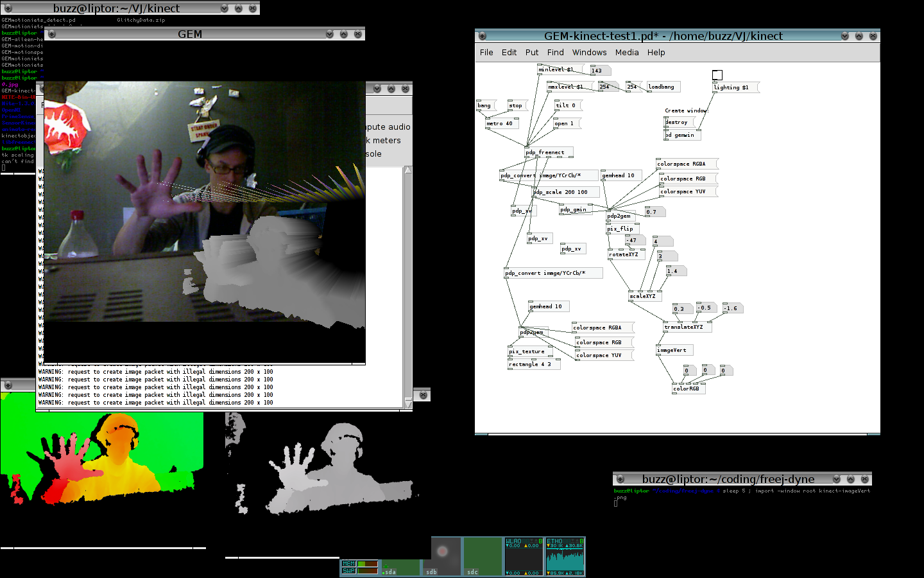Click the ETH0 network monitor applet
Image resolution: width=924 pixels, height=578 pixels.
565,557
